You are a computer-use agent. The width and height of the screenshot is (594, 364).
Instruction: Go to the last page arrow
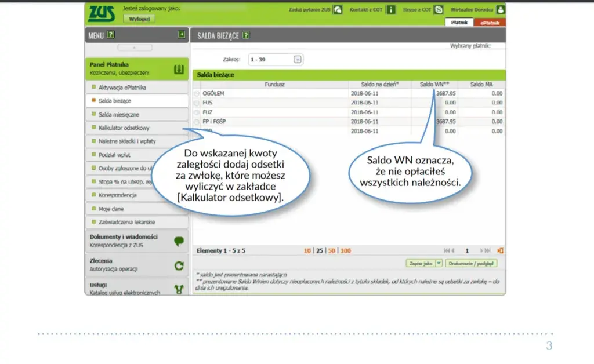tap(487, 250)
